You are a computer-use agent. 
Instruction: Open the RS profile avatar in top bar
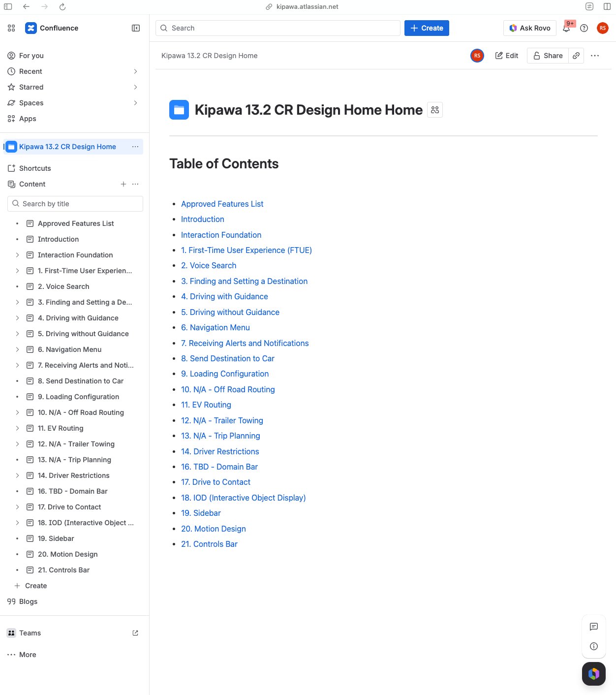(x=603, y=28)
